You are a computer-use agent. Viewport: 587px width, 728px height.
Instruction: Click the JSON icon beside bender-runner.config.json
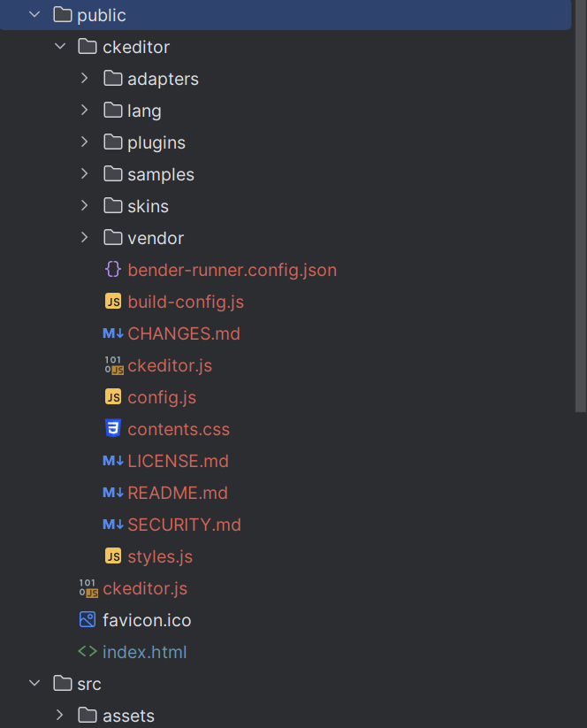click(x=112, y=269)
